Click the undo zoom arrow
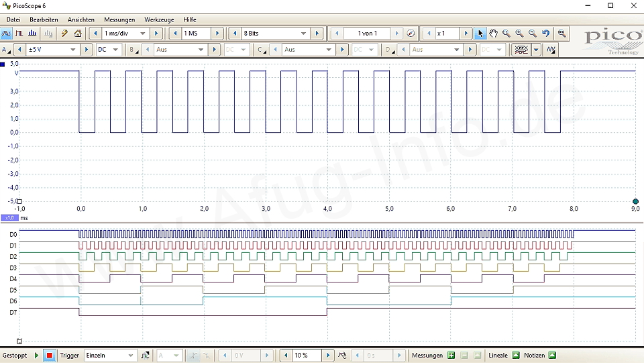 (546, 34)
